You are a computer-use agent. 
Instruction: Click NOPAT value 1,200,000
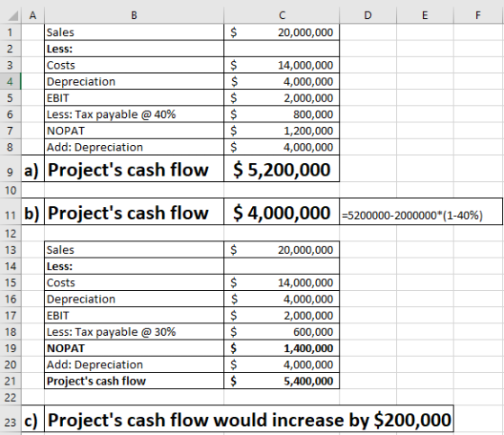pos(282,131)
